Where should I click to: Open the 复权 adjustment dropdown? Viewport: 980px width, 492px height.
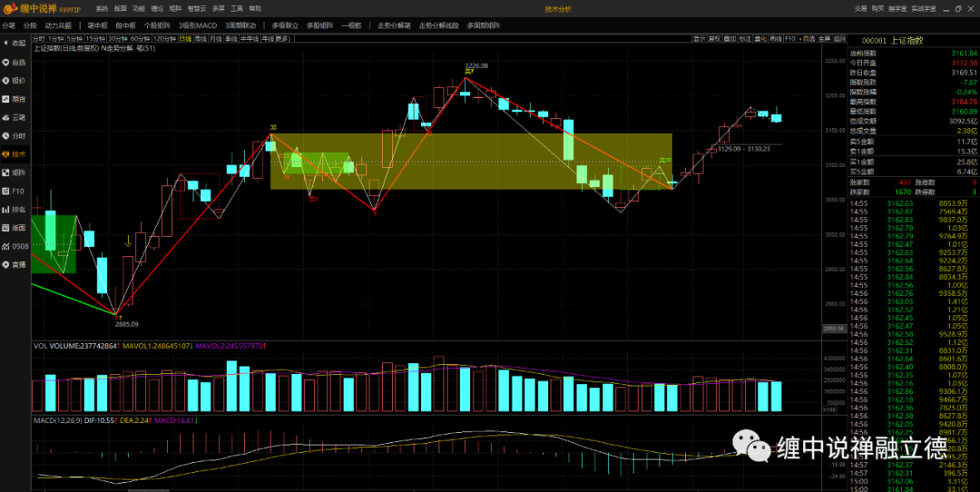714,39
